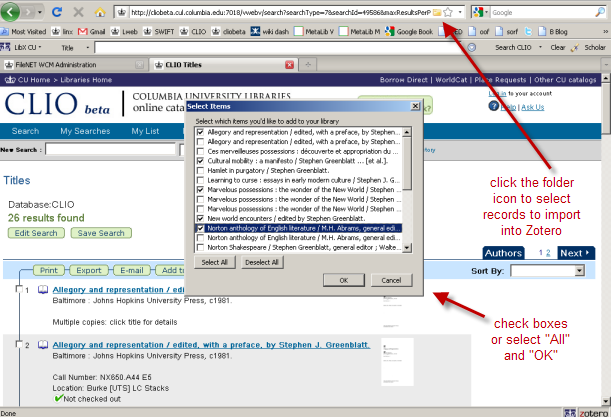Click the Export button

(x=88, y=270)
